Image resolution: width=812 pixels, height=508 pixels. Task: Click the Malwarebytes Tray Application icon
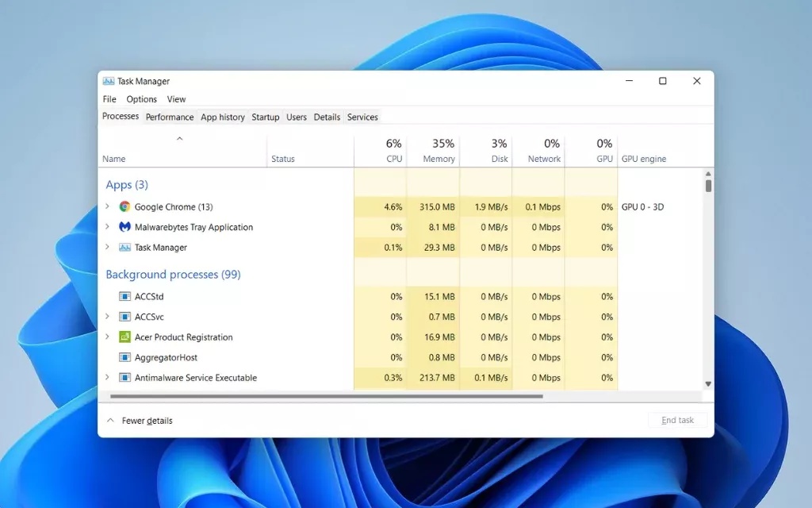coord(124,227)
